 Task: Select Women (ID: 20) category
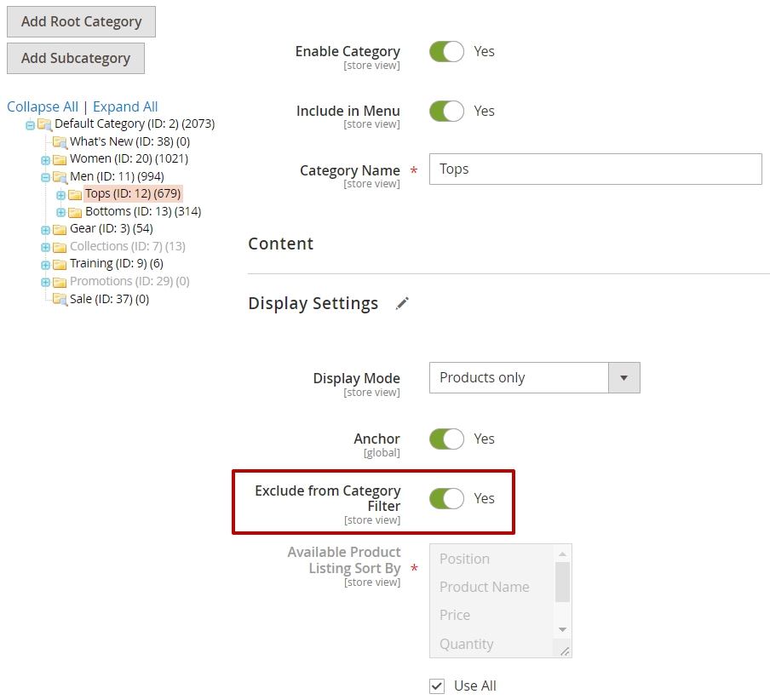click(129, 158)
